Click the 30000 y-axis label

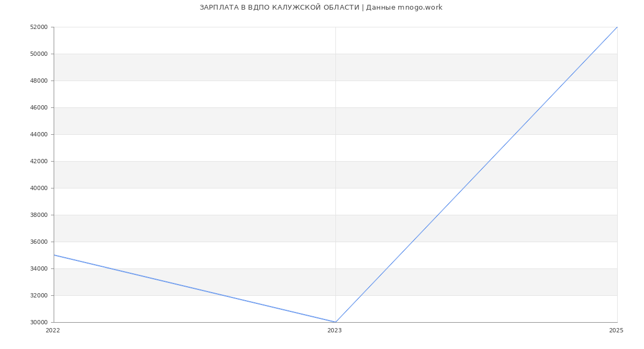point(39,323)
